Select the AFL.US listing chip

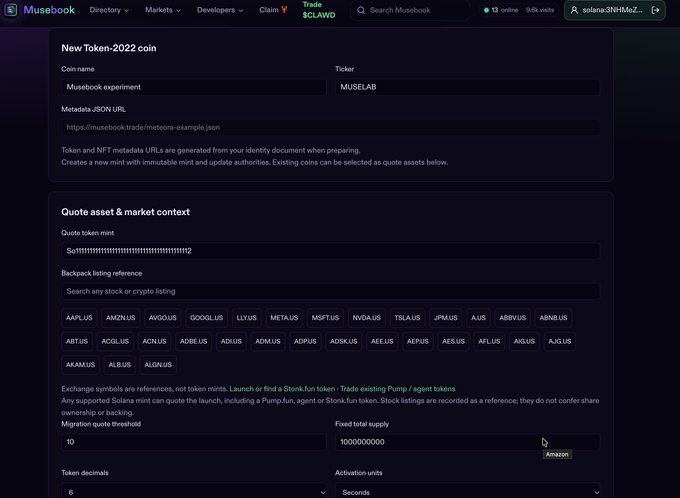click(489, 341)
